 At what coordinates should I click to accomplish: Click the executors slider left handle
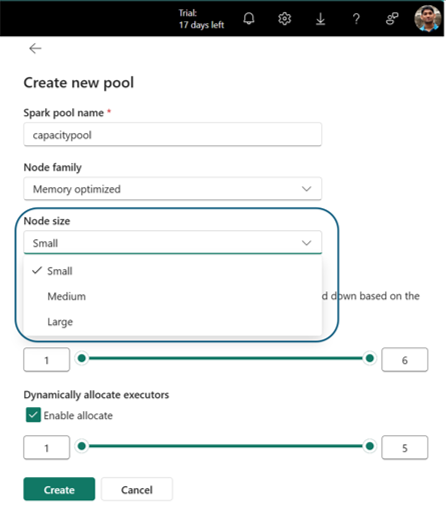82,446
